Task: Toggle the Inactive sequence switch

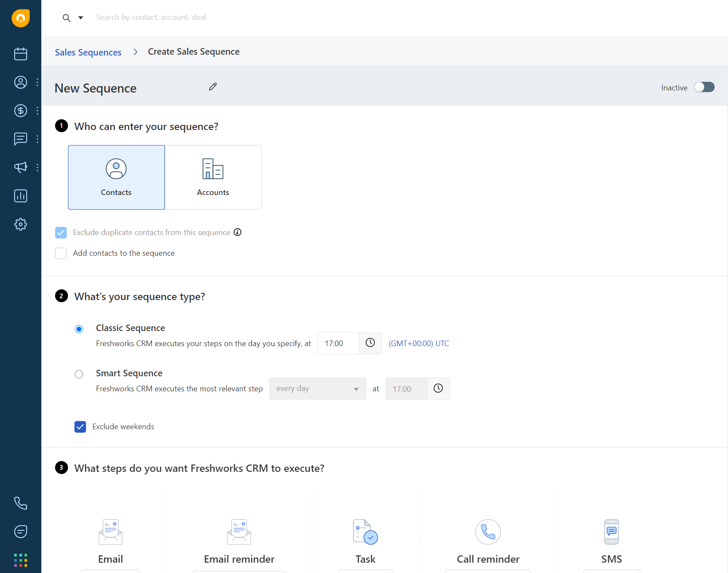Action: 704,87
